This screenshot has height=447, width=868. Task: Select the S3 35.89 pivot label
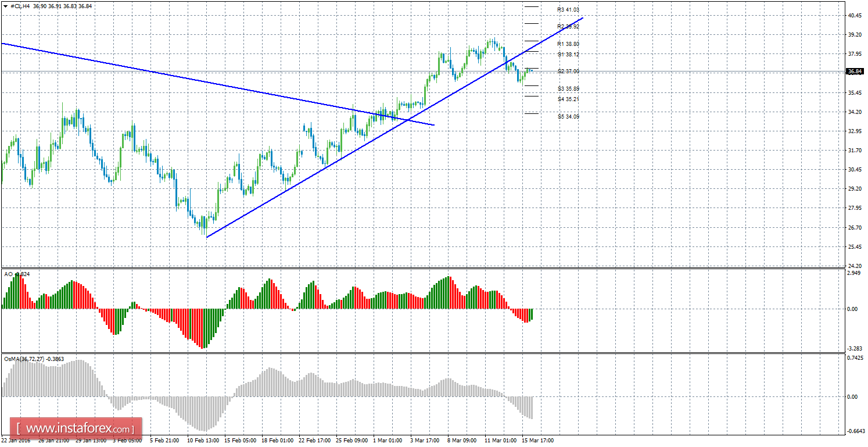pos(568,89)
